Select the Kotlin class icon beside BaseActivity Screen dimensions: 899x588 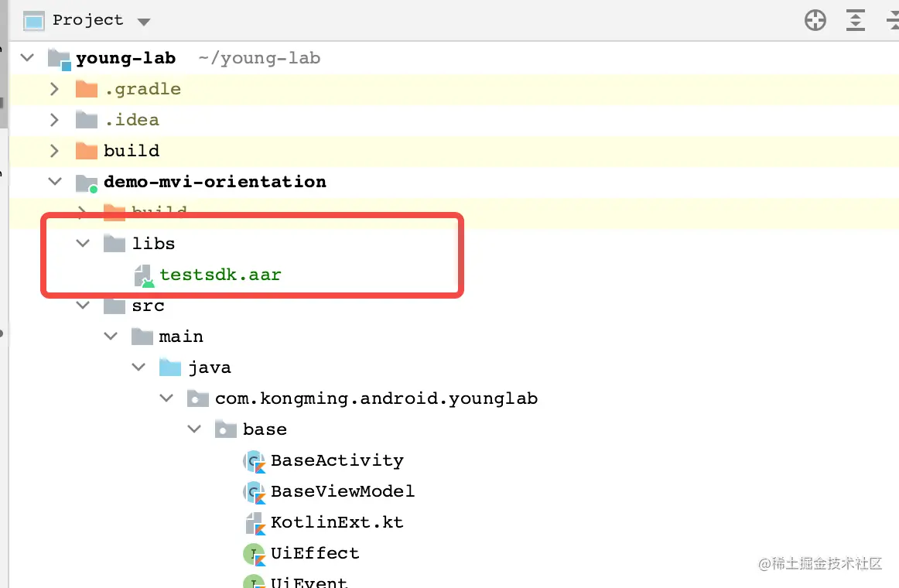tap(255, 460)
